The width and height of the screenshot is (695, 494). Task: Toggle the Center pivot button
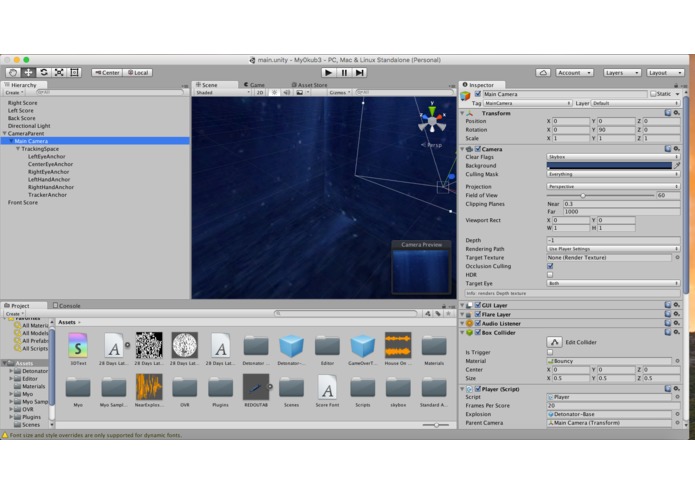pos(107,73)
